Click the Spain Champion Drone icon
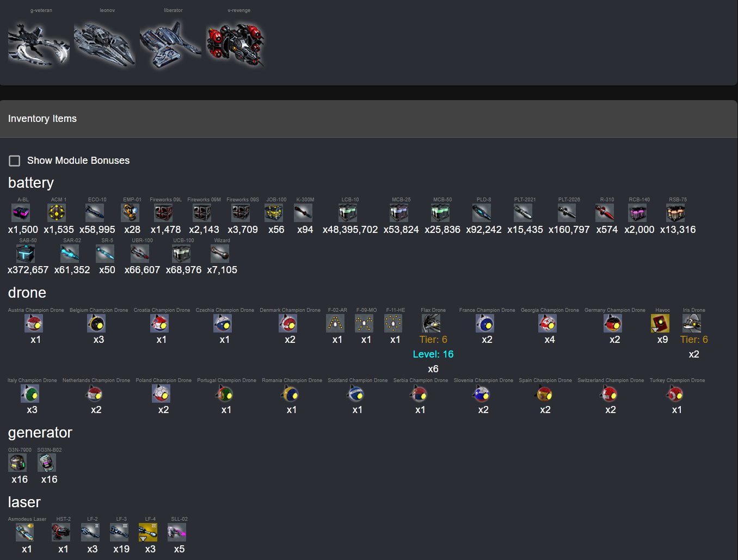Viewport: 738px width, 560px height. 543,393
